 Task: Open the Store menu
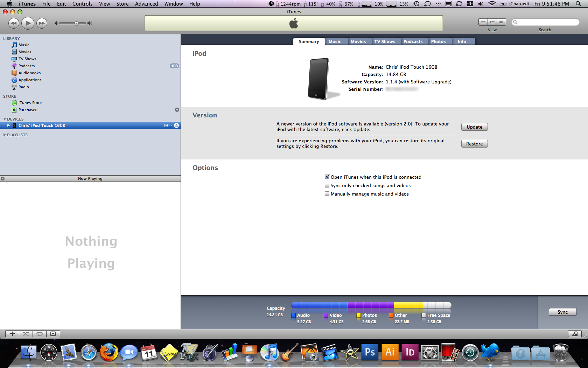[122, 4]
